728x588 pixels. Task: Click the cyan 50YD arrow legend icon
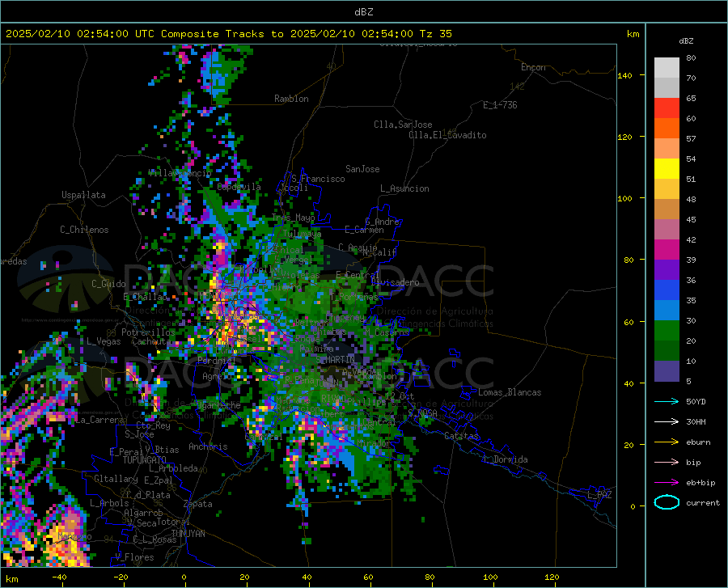667,401
